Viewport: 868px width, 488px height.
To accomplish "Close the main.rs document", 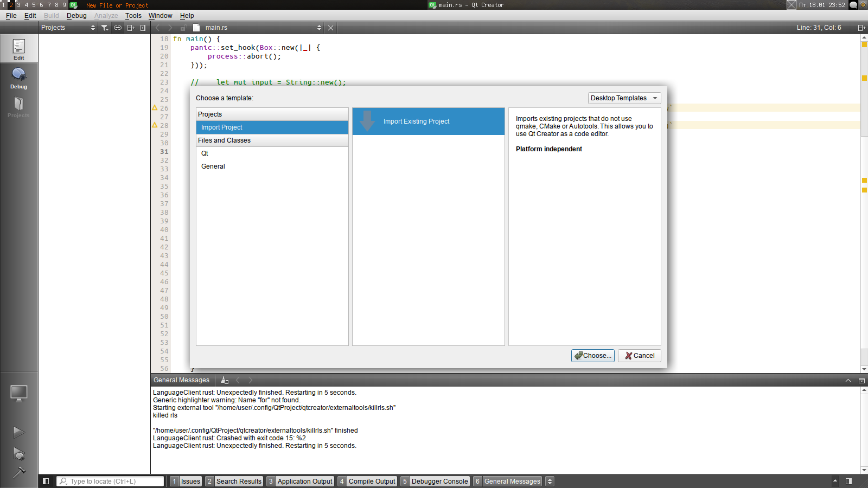I will pyautogui.click(x=330, y=28).
